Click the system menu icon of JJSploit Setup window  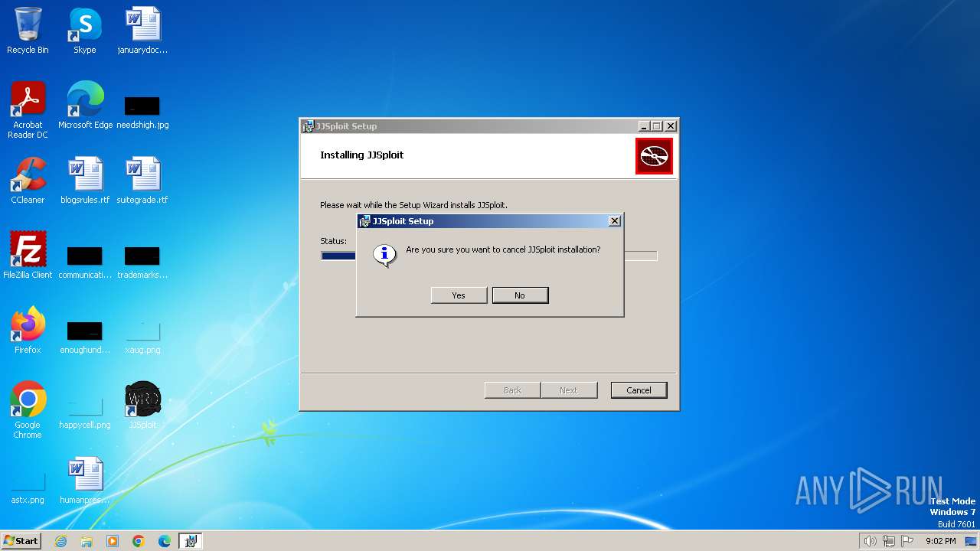(x=308, y=126)
